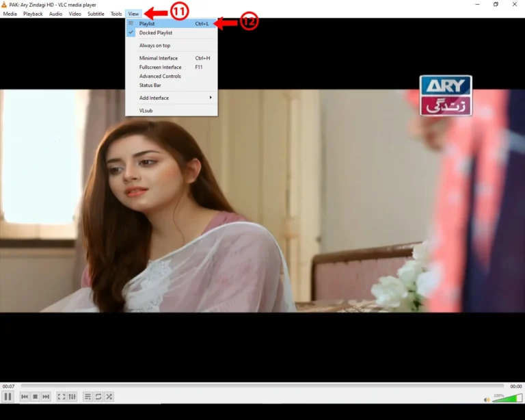Skip to previous media item
Viewport: 525px width, 420px height.
click(x=25, y=397)
